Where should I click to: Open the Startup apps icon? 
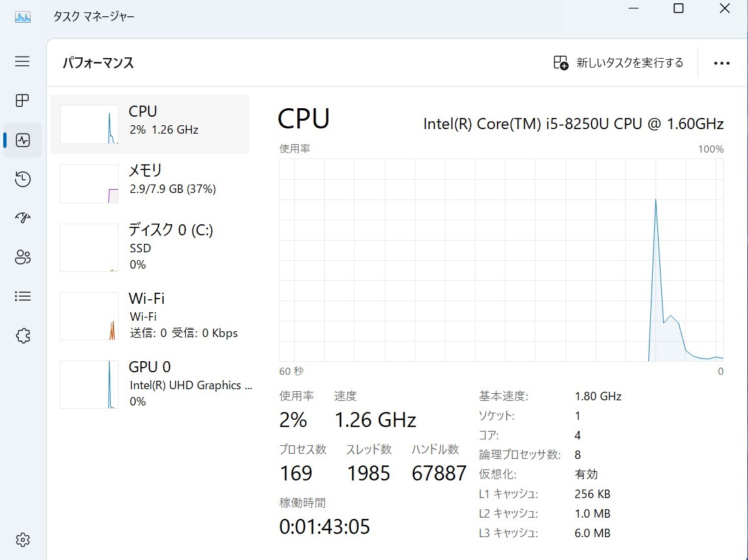coord(22,218)
